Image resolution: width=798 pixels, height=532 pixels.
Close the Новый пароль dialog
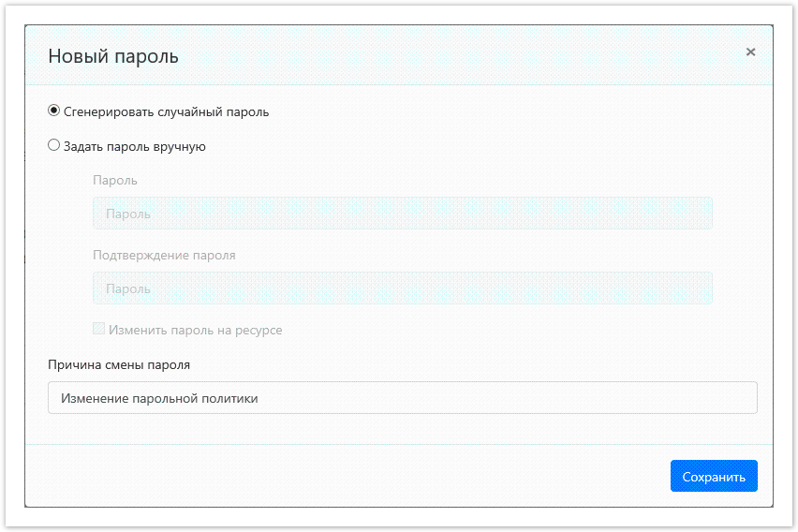click(750, 52)
